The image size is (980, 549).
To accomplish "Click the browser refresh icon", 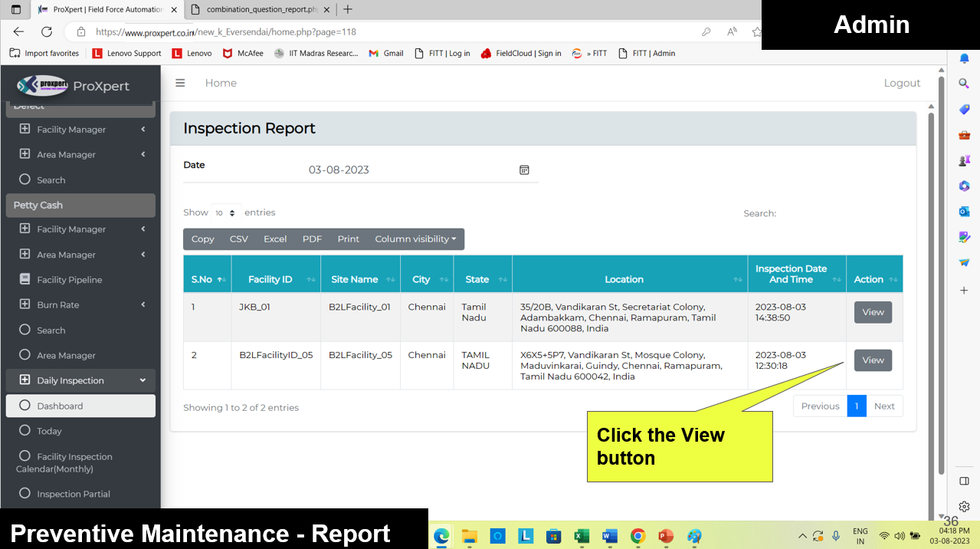I will [x=47, y=32].
